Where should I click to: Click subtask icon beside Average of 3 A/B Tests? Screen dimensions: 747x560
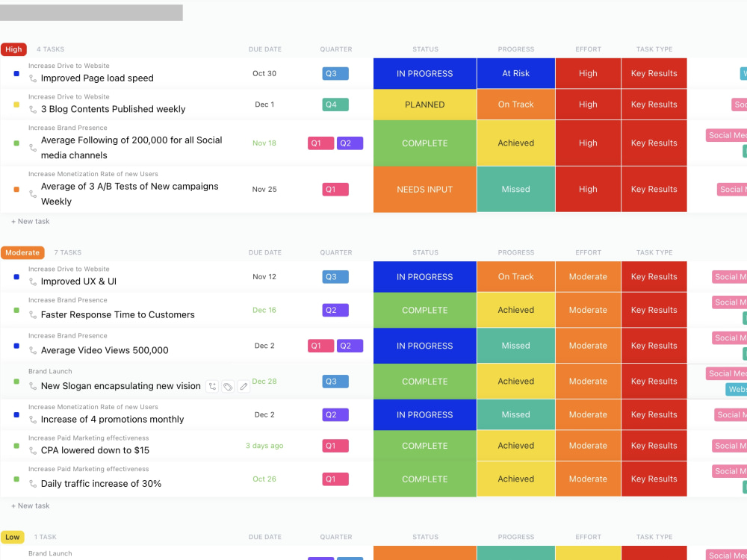(x=32, y=194)
